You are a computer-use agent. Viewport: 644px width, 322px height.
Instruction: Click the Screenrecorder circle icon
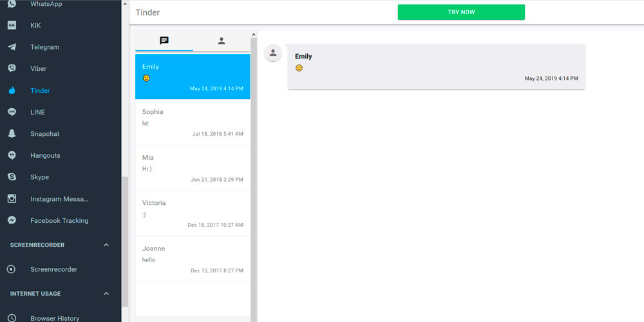coord(12,269)
